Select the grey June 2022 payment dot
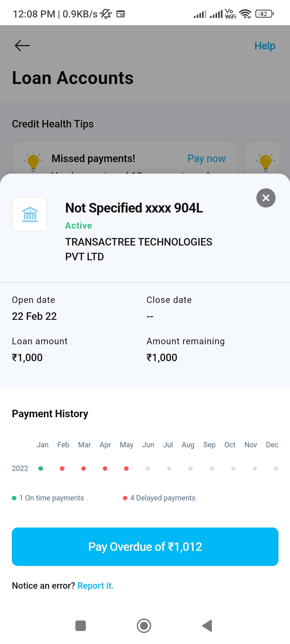Screen dimensions: 290x644 148,469
